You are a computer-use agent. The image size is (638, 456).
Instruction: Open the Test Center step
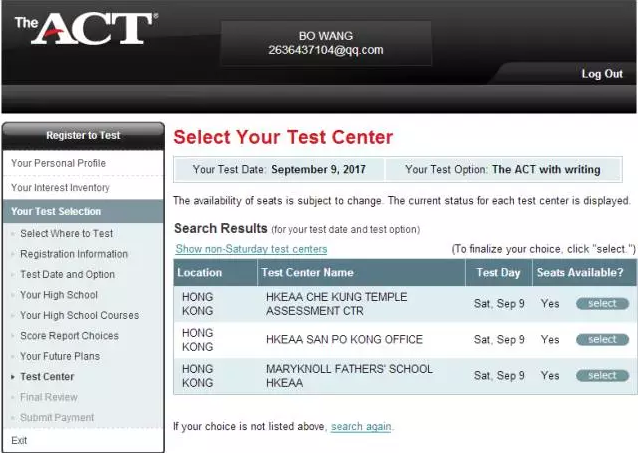click(x=47, y=377)
